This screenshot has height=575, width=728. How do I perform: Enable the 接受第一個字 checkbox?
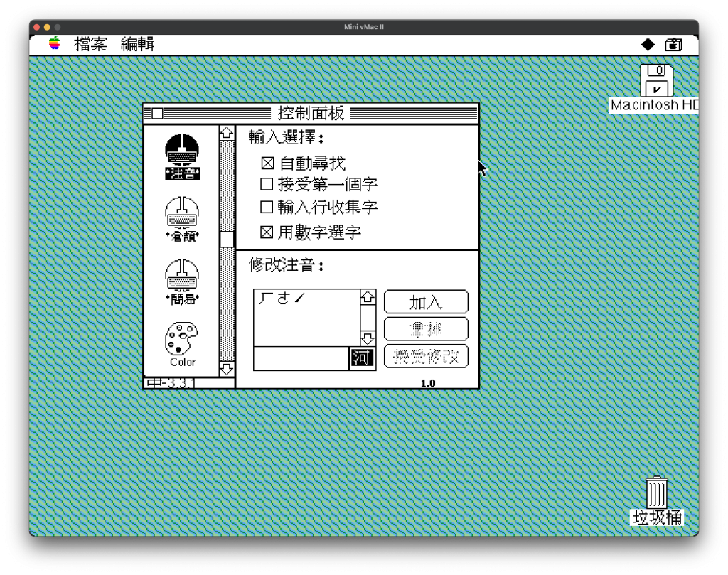click(267, 185)
